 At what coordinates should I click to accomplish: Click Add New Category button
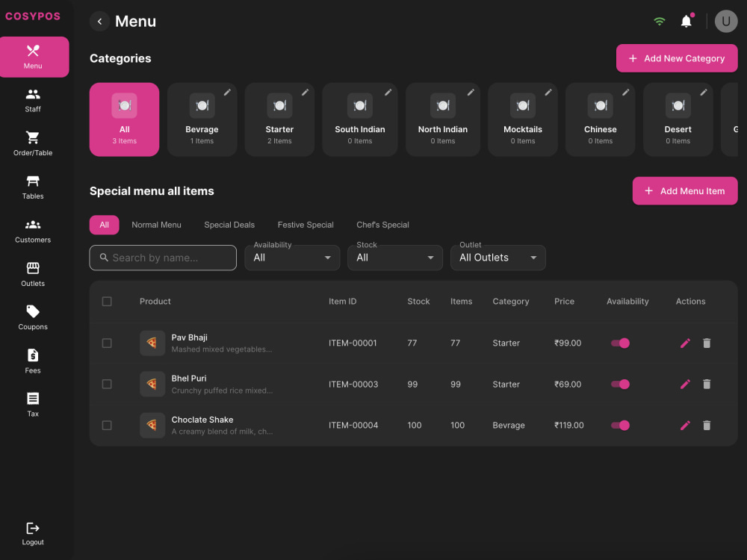click(x=677, y=58)
